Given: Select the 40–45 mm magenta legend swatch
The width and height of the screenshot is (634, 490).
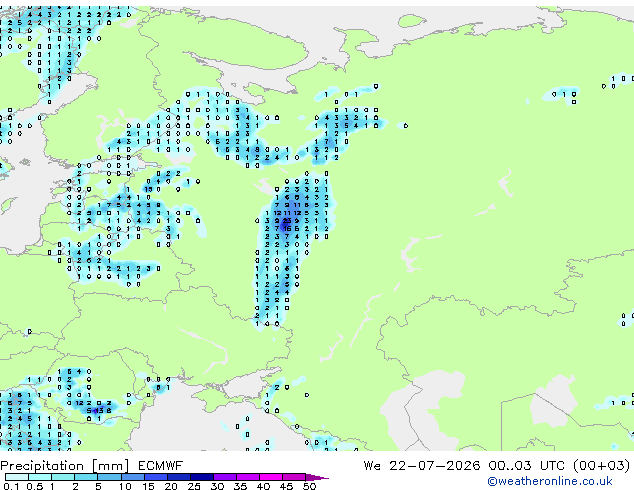Looking at the screenshot, I should [271, 477].
